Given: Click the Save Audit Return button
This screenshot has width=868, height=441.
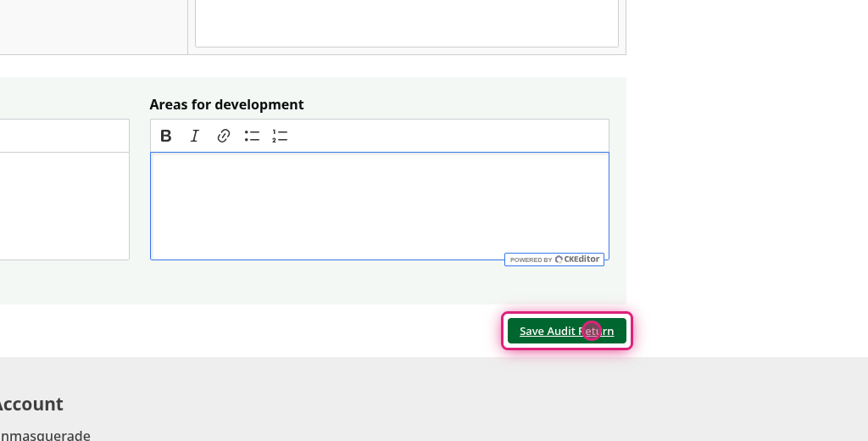Looking at the screenshot, I should click(567, 331).
